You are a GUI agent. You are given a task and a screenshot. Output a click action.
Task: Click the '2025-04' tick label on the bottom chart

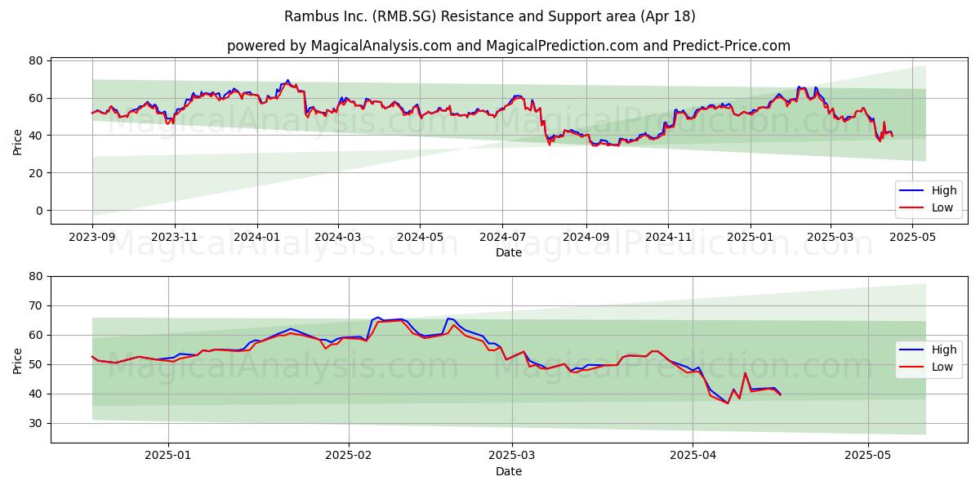coord(693,457)
